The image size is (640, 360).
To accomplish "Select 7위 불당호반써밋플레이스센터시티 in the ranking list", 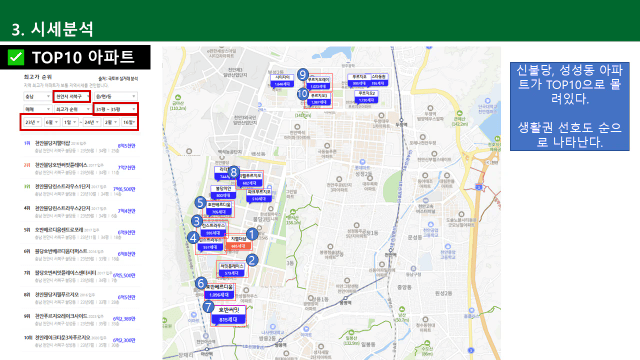I will coord(80,276).
